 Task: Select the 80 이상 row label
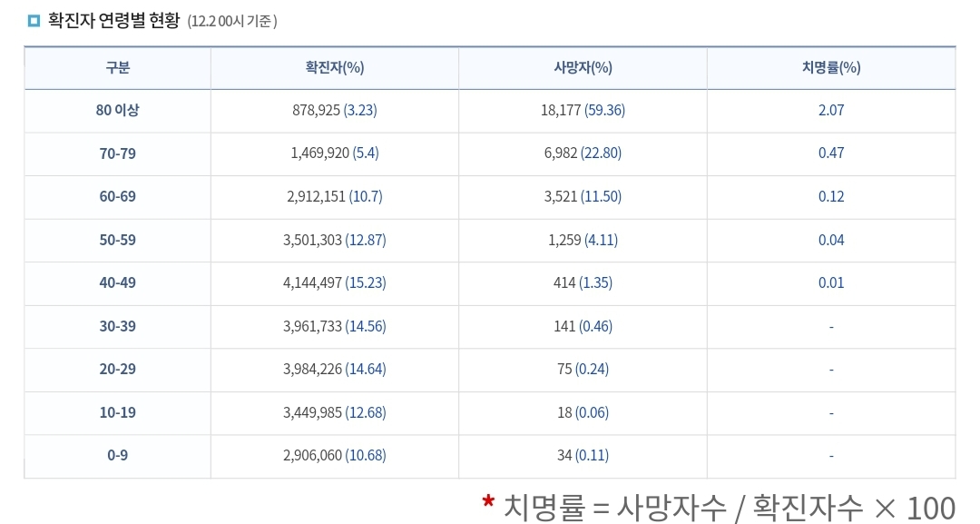pos(117,110)
